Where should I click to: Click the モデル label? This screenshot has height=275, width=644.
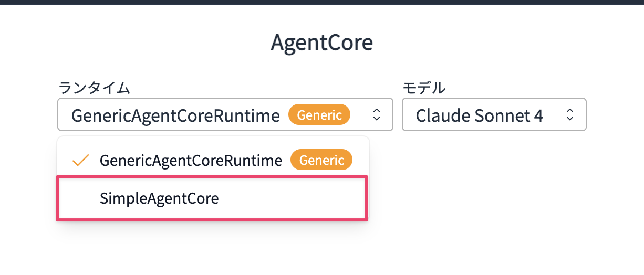424,88
